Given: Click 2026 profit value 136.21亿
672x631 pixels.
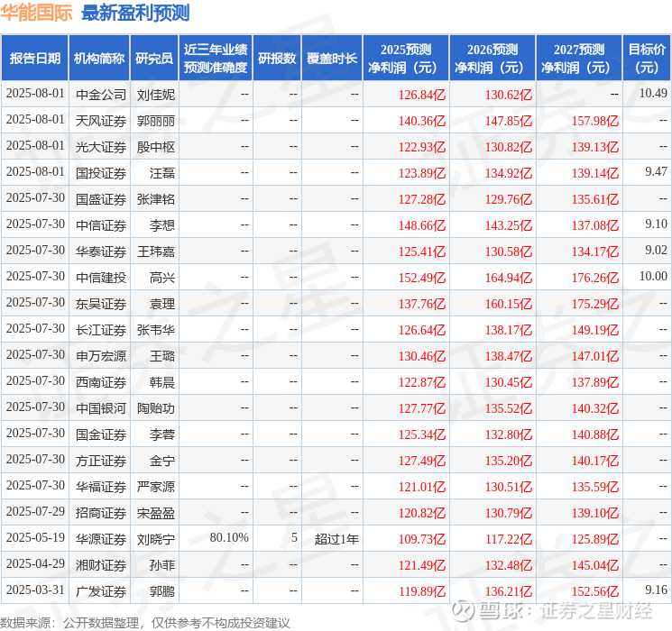Looking at the screenshot, I should [509, 591].
